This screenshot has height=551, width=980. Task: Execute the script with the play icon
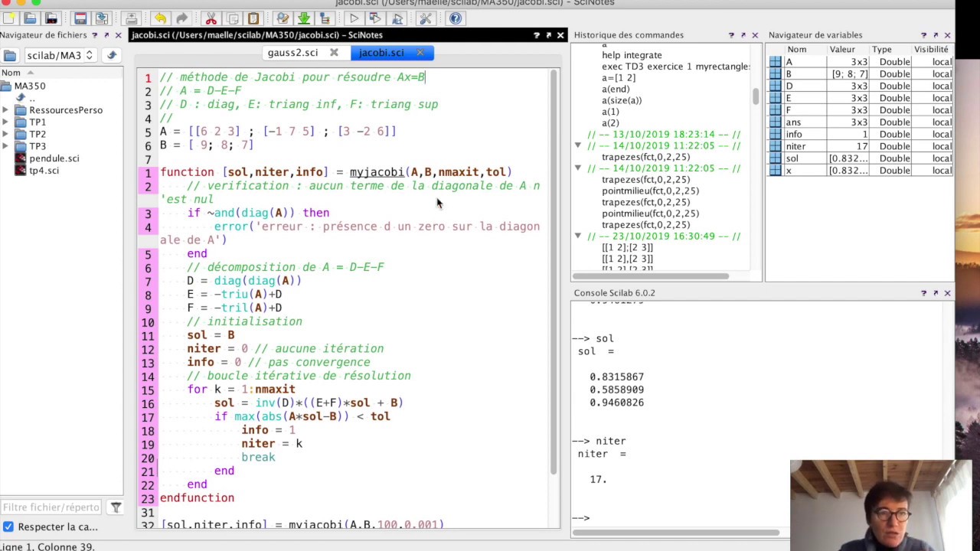point(354,18)
